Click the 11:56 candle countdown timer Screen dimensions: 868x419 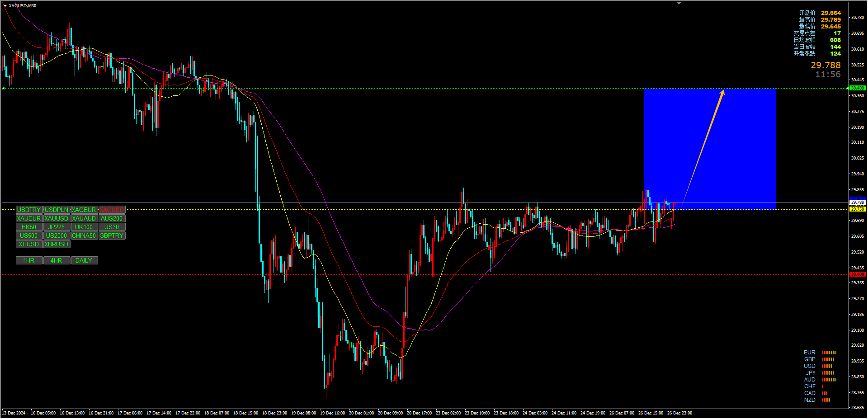tap(828, 75)
